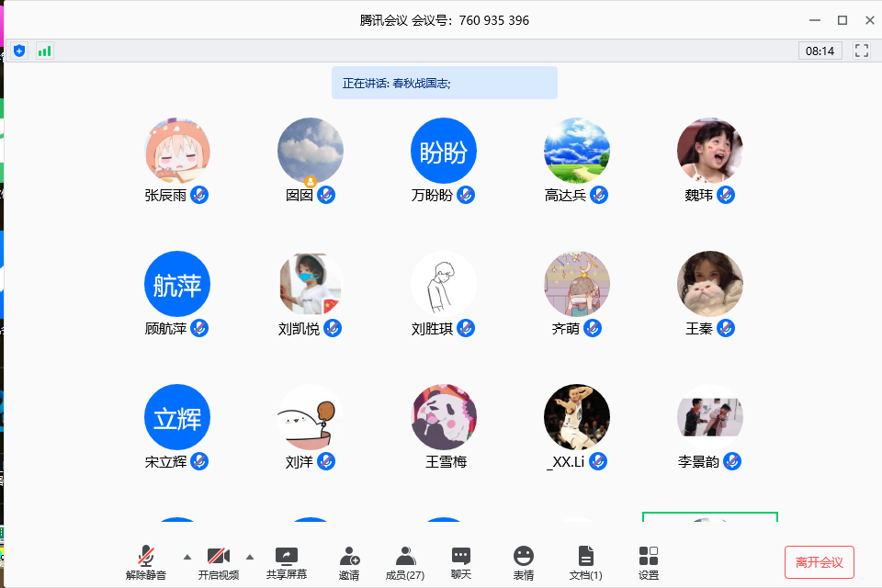This screenshot has height=588, width=882.
Task: Click the meeting timer 08:14
Action: pos(820,51)
